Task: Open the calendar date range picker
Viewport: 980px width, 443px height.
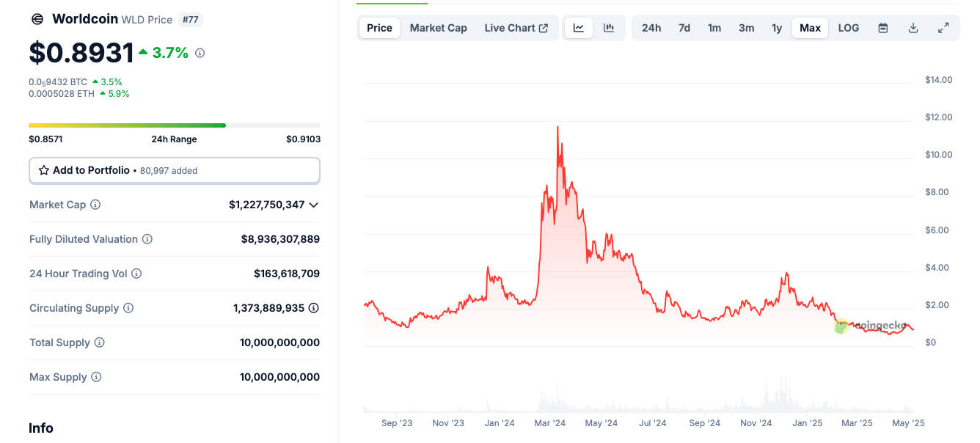Action: [x=882, y=27]
